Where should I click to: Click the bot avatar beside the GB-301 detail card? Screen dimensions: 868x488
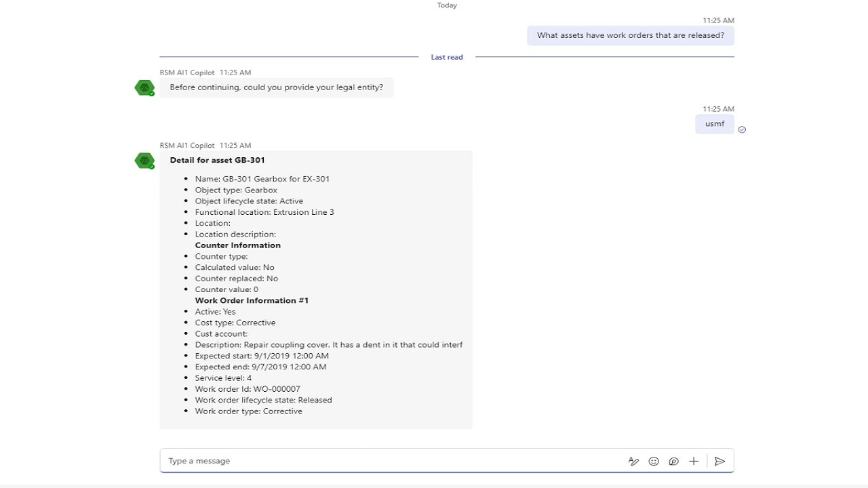(x=144, y=161)
